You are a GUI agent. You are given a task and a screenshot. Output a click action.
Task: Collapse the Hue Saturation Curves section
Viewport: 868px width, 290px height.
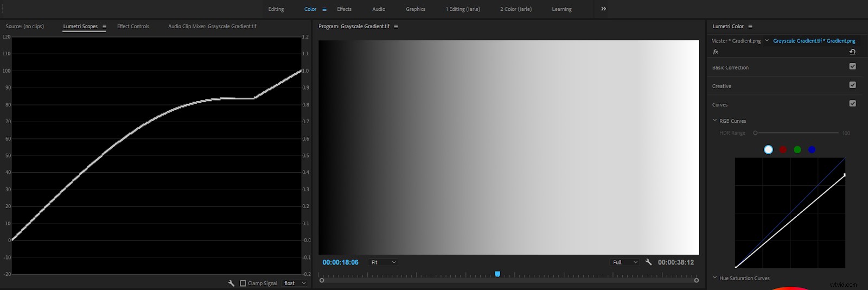point(714,278)
